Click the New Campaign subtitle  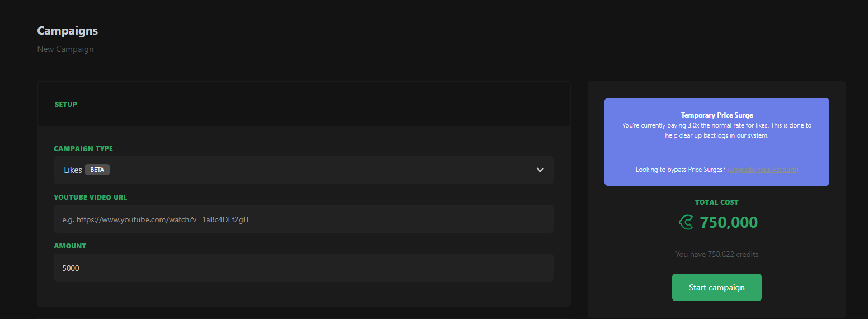tap(65, 49)
